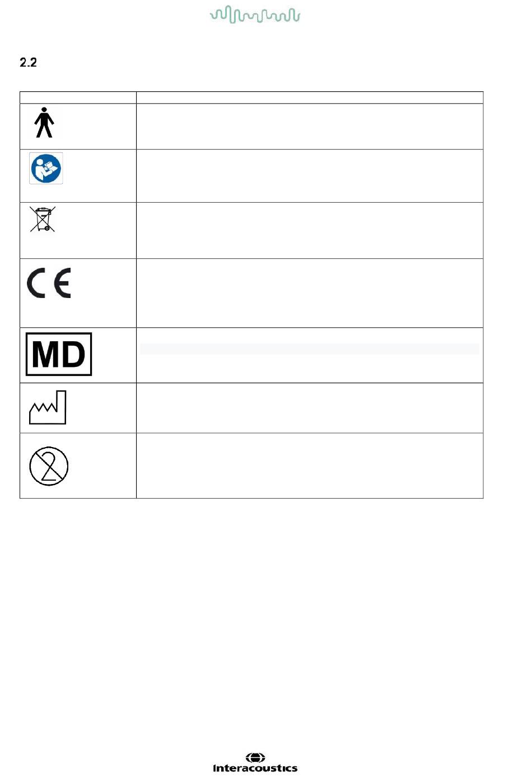Click the description cell beside the WEEE bin
The width and height of the screenshot is (532, 777).
pyautogui.click(x=310, y=230)
